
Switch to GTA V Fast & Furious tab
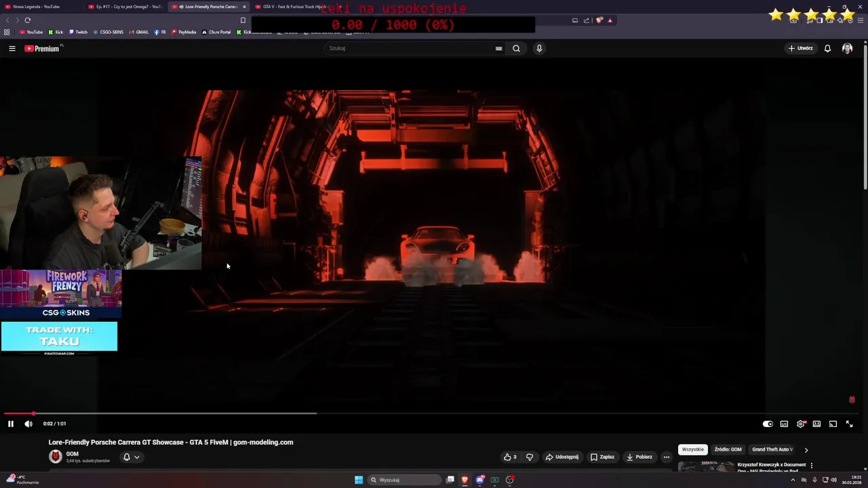292,7
